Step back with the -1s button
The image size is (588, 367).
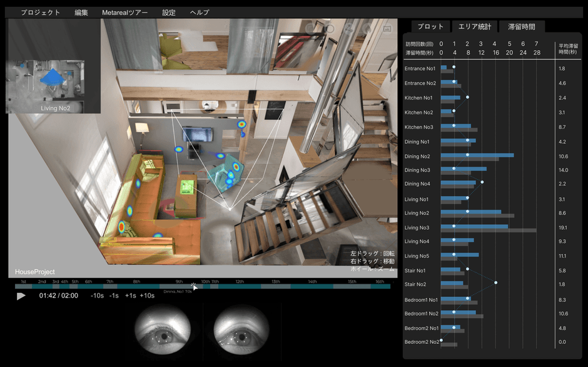pyautogui.click(x=114, y=296)
